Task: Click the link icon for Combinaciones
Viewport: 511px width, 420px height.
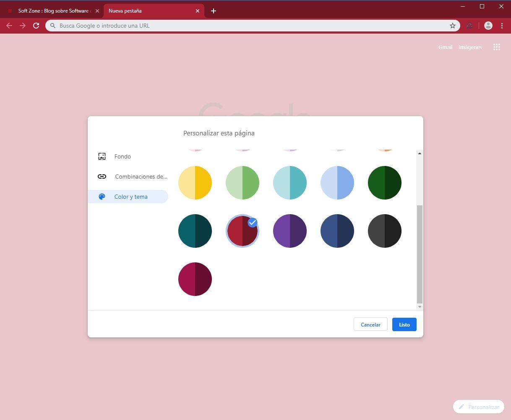Action: click(x=102, y=176)
